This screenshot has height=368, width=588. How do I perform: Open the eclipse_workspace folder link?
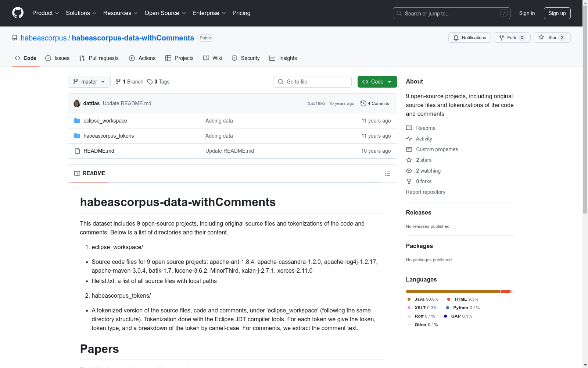tap(105, 121)
